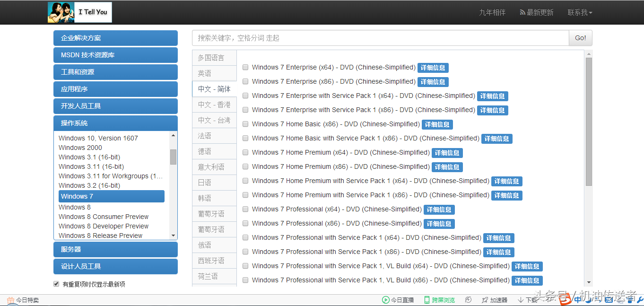The image size is (644, 306).
Task: Switch to the 英语 language tab
Action: click(214, 73)
